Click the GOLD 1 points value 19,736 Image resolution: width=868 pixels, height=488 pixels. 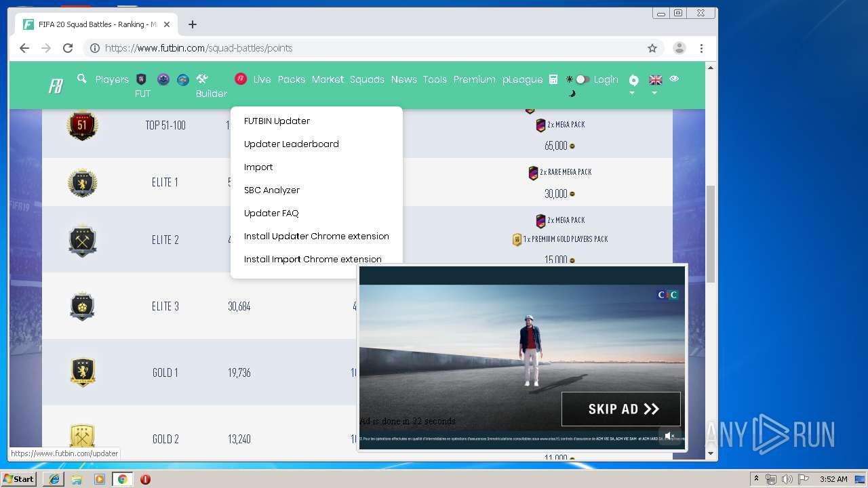tap(239, 373)
